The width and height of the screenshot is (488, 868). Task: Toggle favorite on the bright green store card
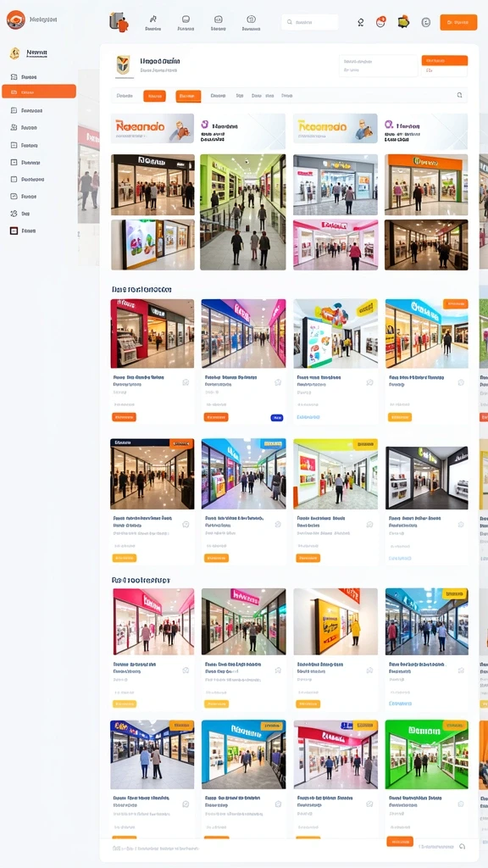coord(462,804)
